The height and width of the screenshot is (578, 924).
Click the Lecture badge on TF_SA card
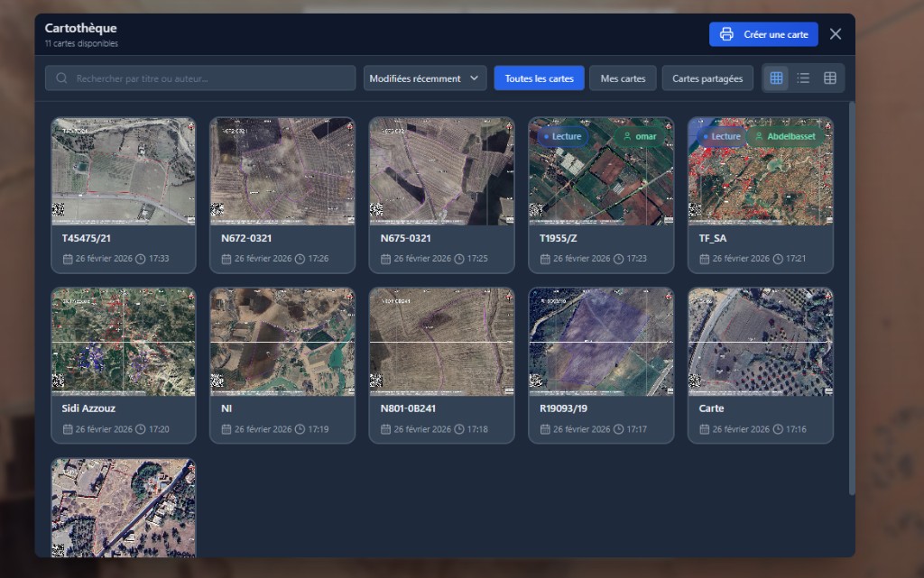point(721,136)
